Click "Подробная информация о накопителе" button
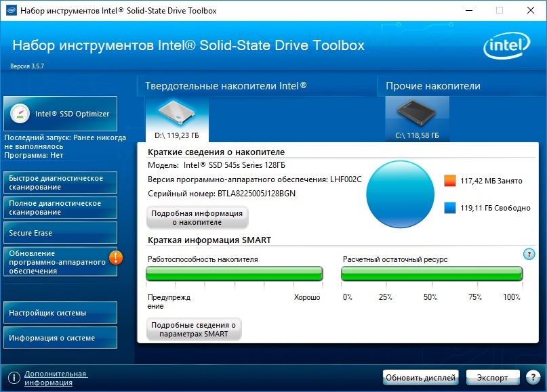The height and width of the screenshot is (392, 547). pos(197,217)
